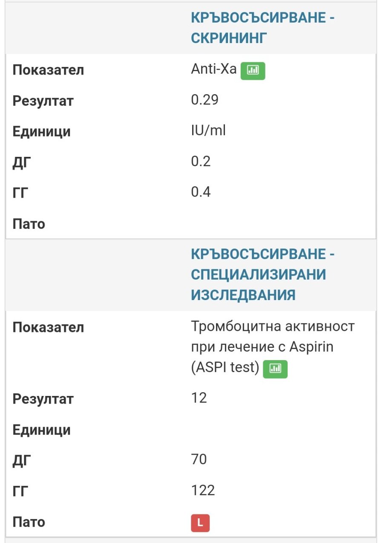
Task: Click the ДГ label beside 70
Action: (x=22, y=460)
